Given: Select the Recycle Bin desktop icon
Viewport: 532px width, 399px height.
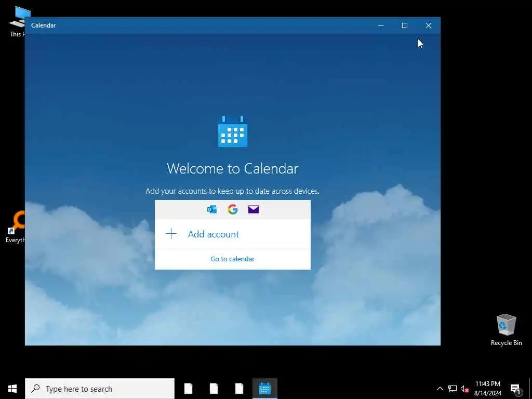Looking at the screenshot, I should click(x=506, y=330).
